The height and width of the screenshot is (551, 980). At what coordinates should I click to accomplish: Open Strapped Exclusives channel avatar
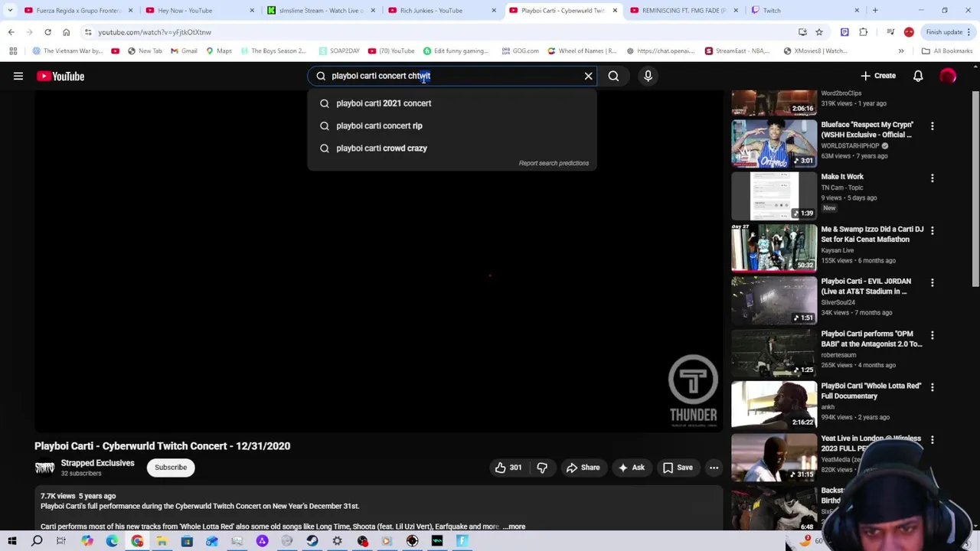tap(44, 468)
